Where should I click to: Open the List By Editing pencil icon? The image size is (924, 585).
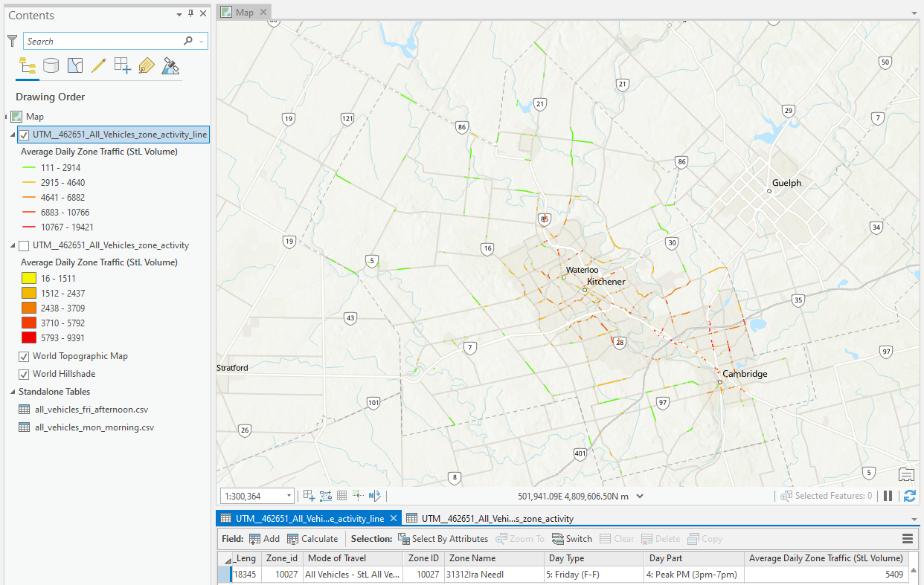tap(98, 66)
